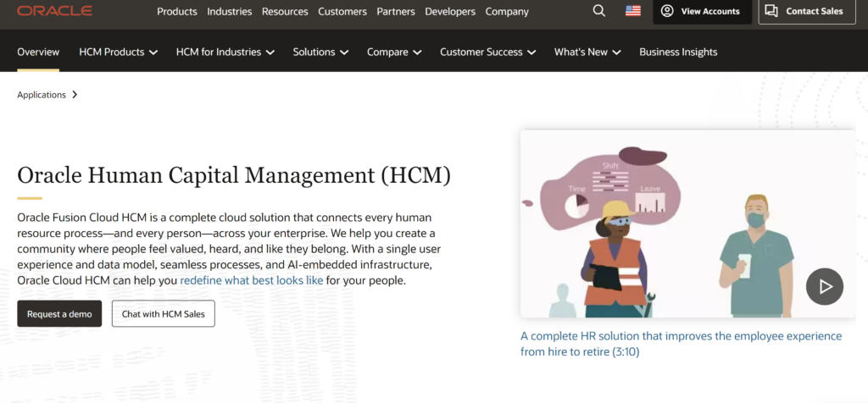This screenshot has width=868, height=403.
Task: Select the Overview tab
Action: pyautogui.click(x=38, y=52)
